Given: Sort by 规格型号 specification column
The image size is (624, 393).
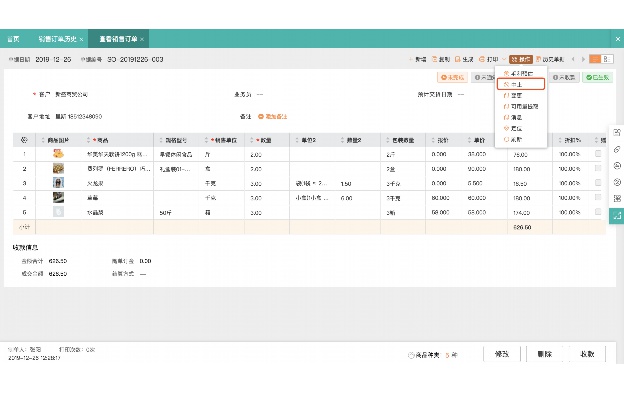Looking at the screenshot, I should [x=161, y=140].
